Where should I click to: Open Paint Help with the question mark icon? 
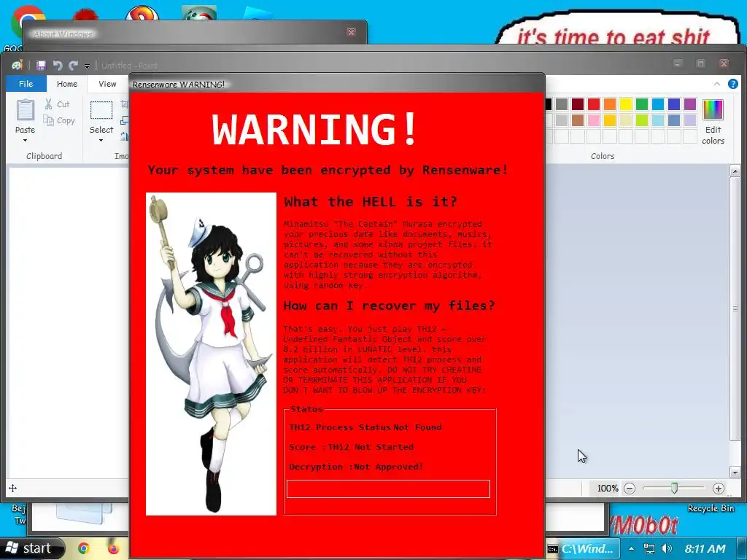[x=732, y=84]
